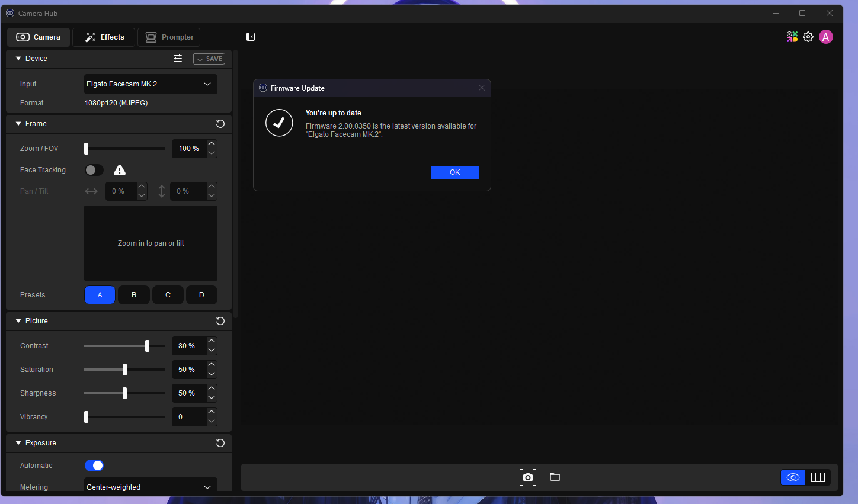Screen dimensions: 858x504
Task: Click the up-to-date checkmark icon
Action: 279,123
